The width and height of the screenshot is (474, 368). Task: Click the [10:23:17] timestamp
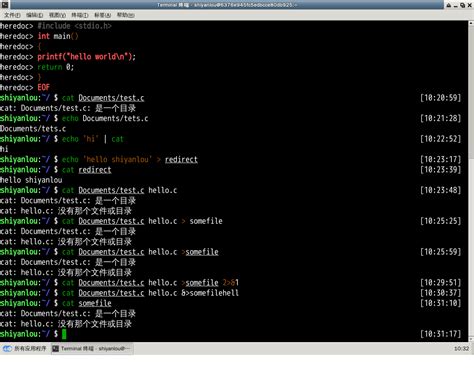[x=440, y=160]
